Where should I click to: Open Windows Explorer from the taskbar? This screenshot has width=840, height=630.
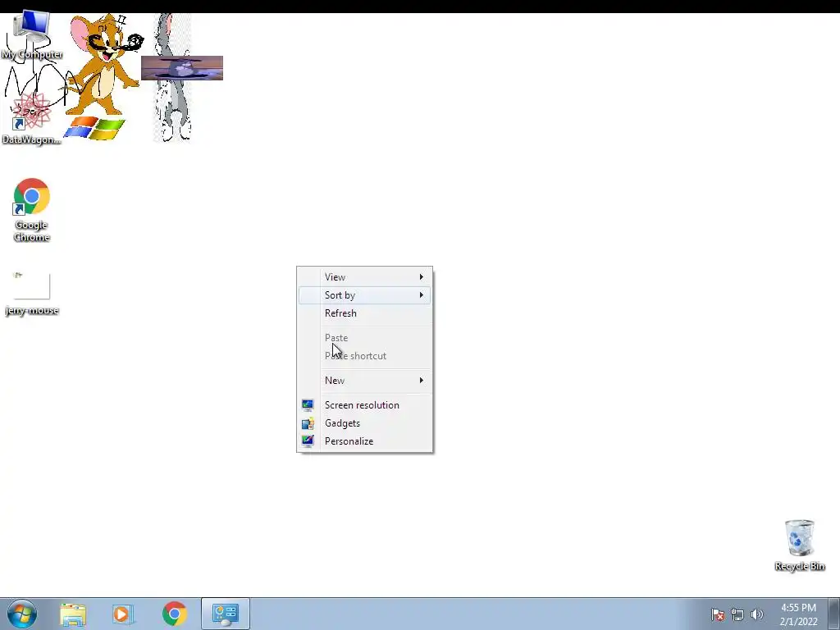pos(73,614)
